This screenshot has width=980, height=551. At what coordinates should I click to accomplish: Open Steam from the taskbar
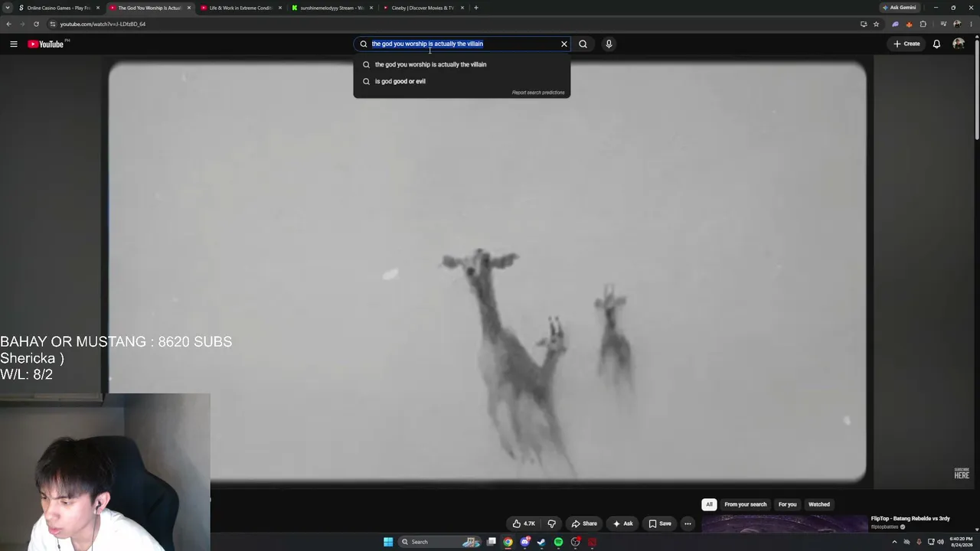click(x=541, y=542)
